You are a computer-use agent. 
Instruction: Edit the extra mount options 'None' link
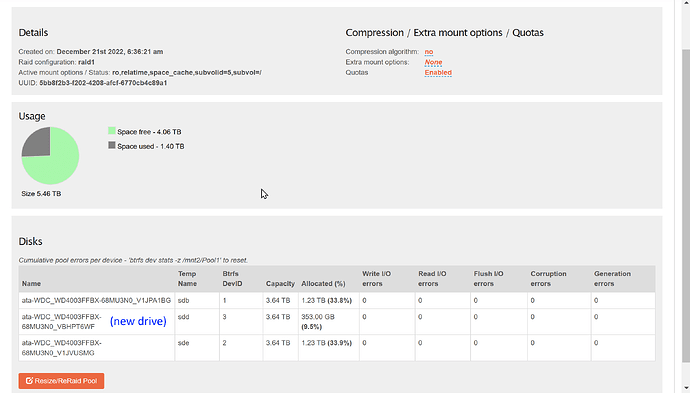click(433, 62)
